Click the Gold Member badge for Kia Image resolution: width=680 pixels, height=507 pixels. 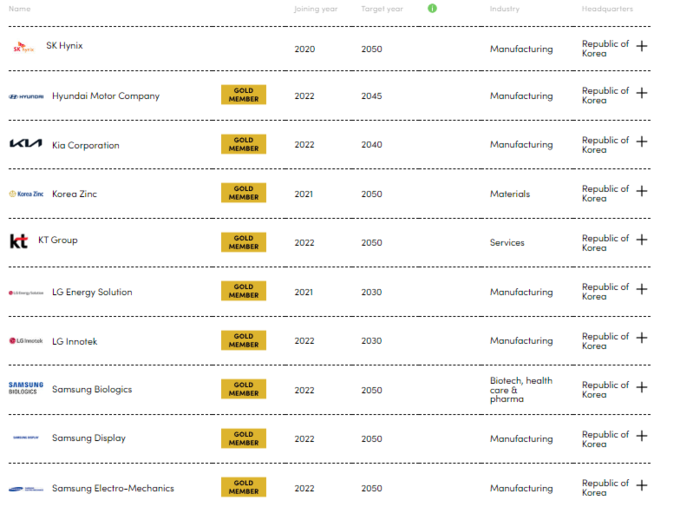point(243,144)
